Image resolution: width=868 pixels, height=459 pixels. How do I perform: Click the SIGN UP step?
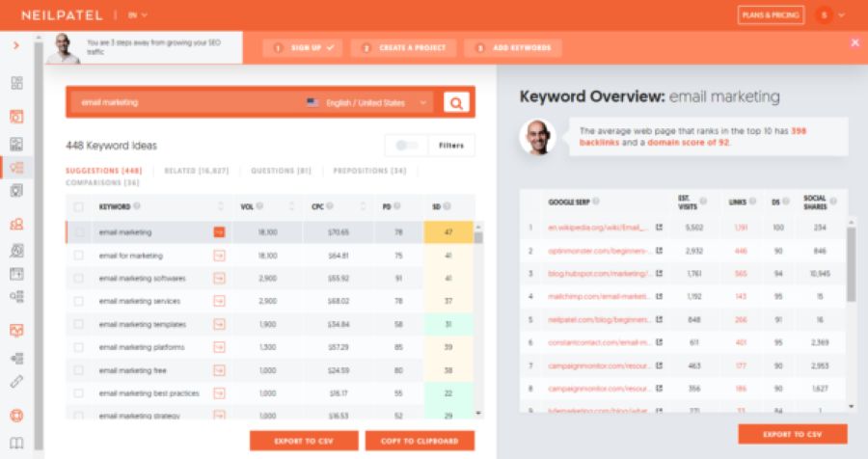point(303,47)
